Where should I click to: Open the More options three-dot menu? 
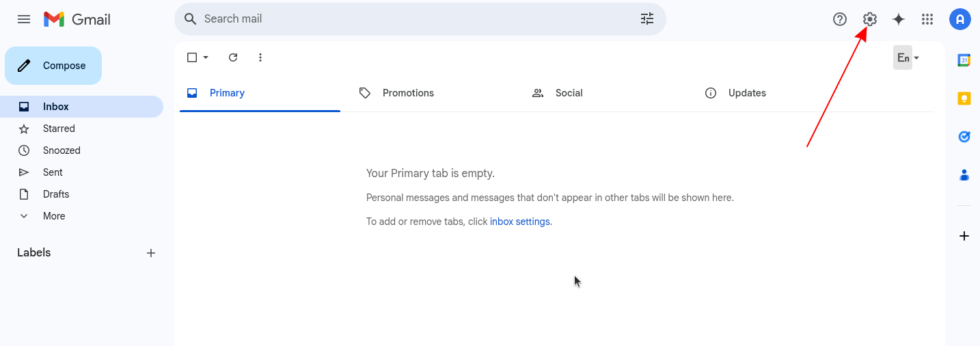pyautogui.click(x=260, y=57)
